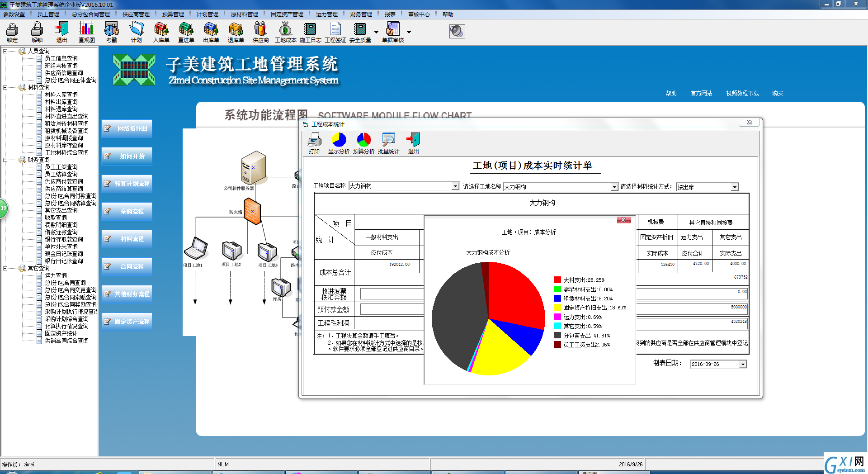This screenshot has width=868, height=474.
Task: Select 员工信息查询 tree item
Action: tap(61, 58)
